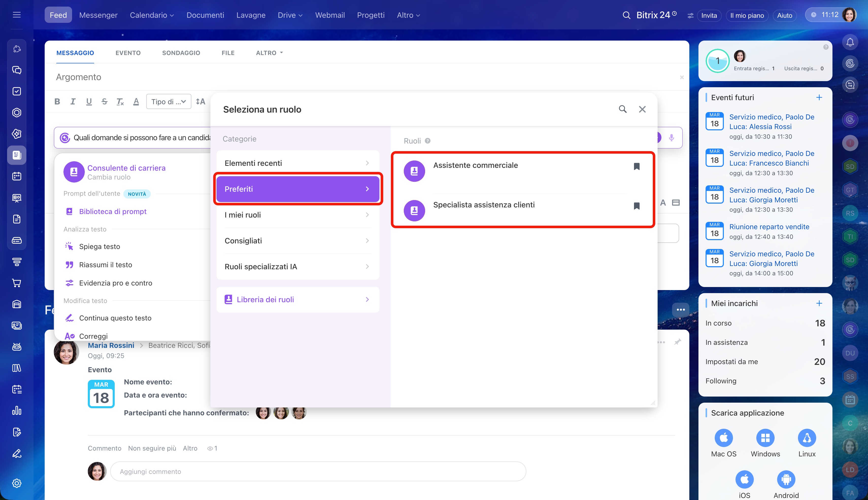Expand the I miei ruoli category
This screenshot has height=500, width=868.
point(297,215)
